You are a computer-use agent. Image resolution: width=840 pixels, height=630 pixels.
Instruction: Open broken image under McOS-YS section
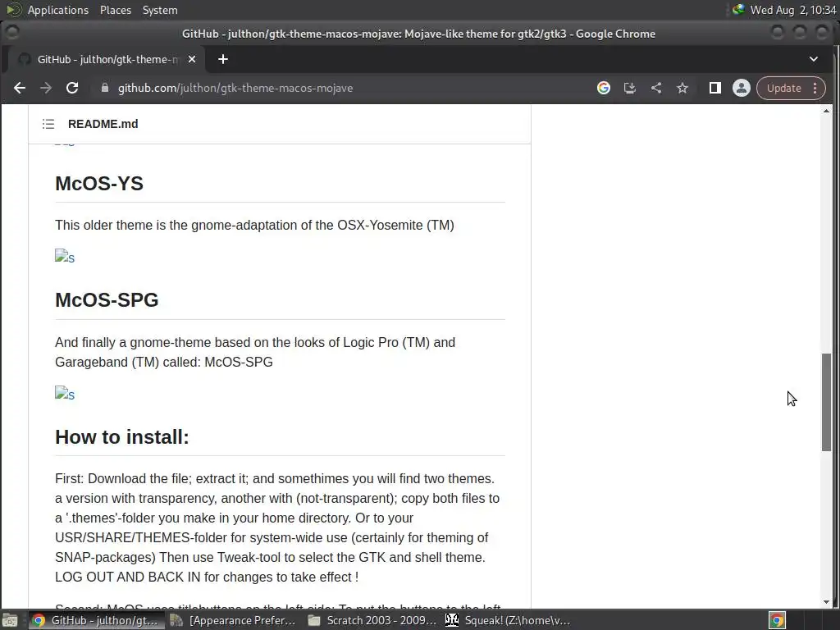pyautogui.click(x=64, y=257)
